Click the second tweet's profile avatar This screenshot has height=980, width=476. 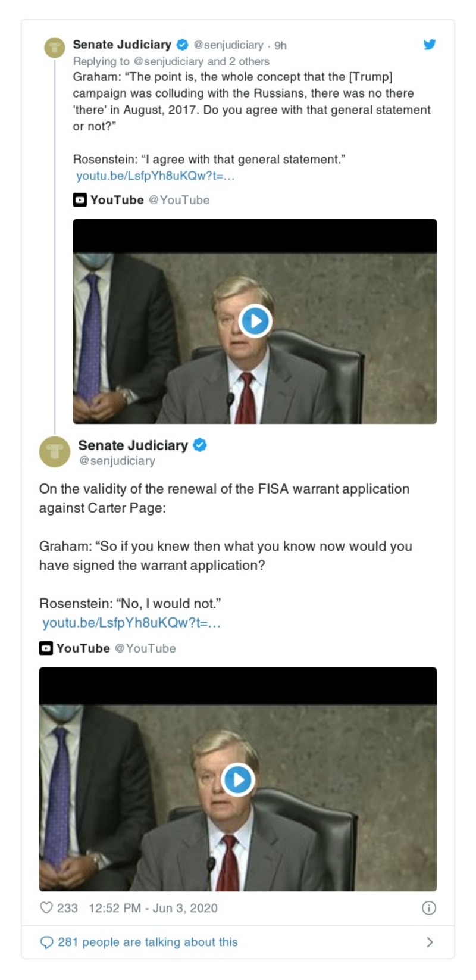click(x=55, y=450)
